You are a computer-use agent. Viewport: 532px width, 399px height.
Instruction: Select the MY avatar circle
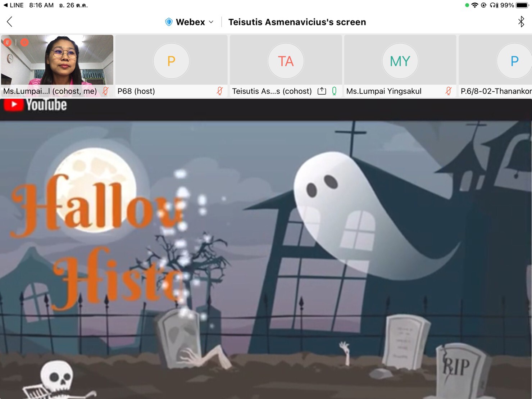click(400, 61)
